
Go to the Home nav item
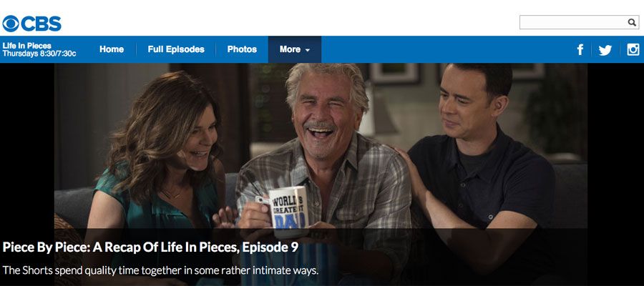[112, 49]
